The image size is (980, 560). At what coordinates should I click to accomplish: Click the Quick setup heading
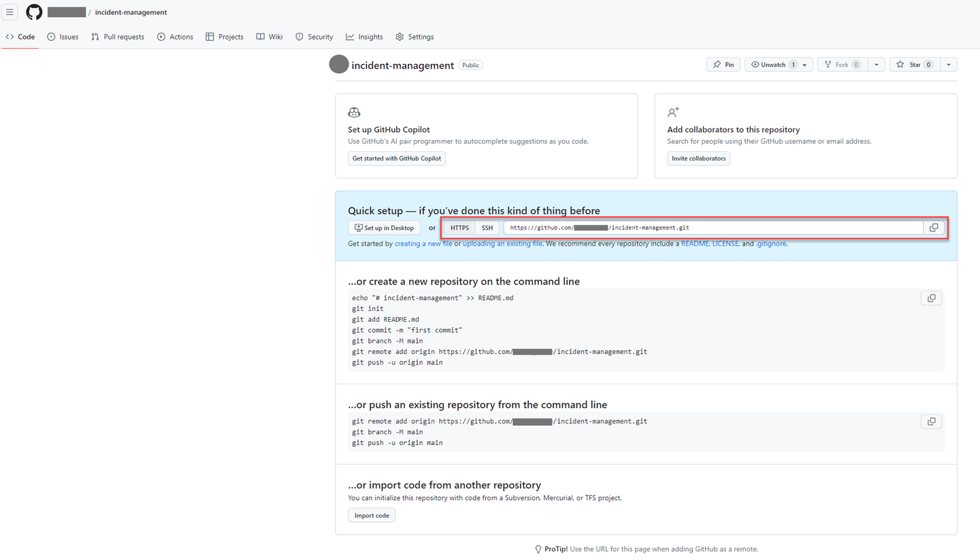(x=474, y=210)
